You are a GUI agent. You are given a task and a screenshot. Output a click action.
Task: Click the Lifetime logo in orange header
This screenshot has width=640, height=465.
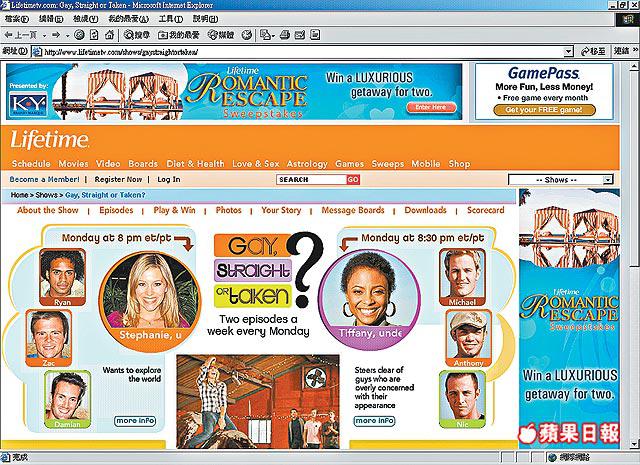[x=49, y=140]
